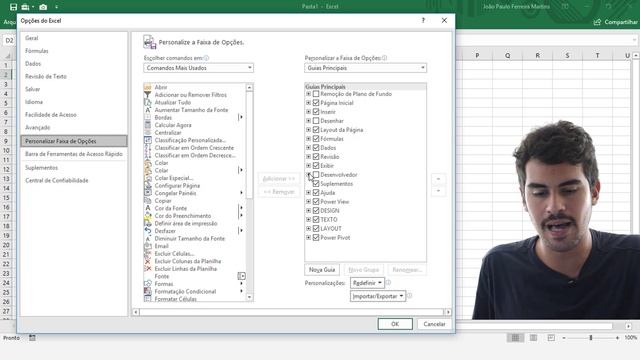The image size is (640, 360).
Task: Pick the Cor da Fonte icon
Action: click(x=148, y=208)
